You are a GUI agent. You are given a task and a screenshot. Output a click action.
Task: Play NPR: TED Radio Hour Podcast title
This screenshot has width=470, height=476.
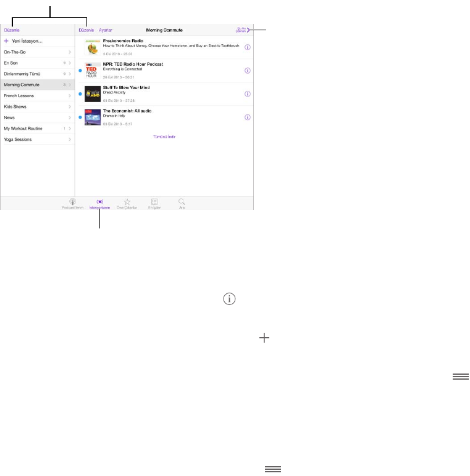pyautogui.click(x=133, y=64)
